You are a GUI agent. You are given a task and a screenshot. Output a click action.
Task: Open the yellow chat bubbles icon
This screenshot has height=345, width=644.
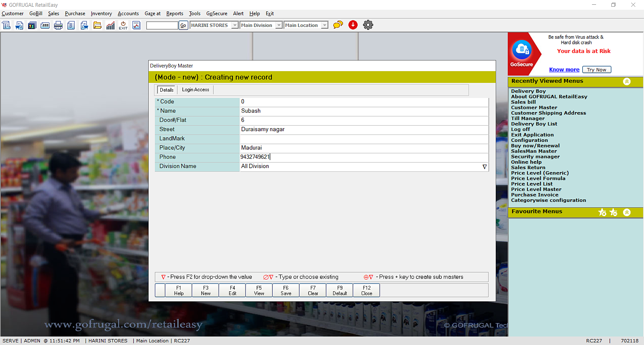point(338,25)
